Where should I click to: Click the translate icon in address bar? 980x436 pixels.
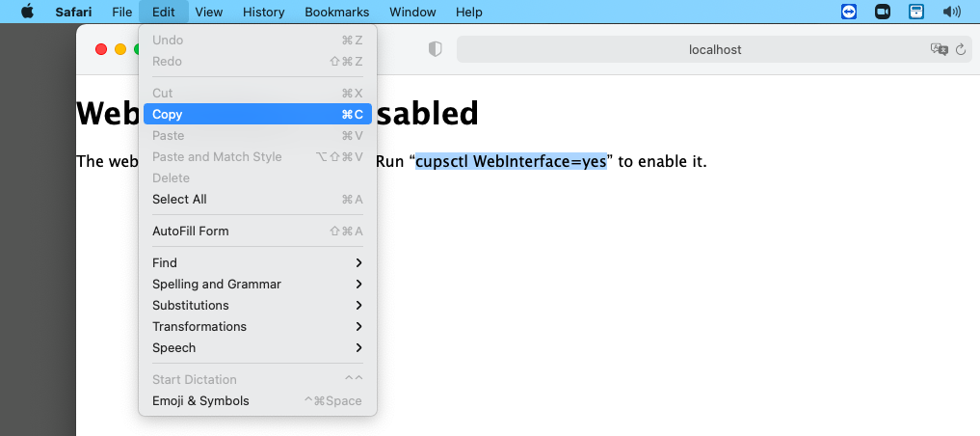pyautogui.click(x=938, y=49)
